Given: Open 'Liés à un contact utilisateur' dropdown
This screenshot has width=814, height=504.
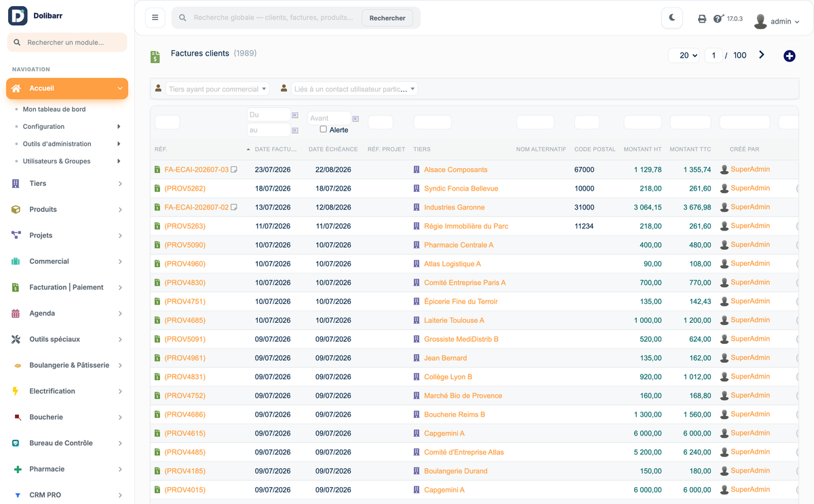Looking at the screenshot, I should coord(355,89).
